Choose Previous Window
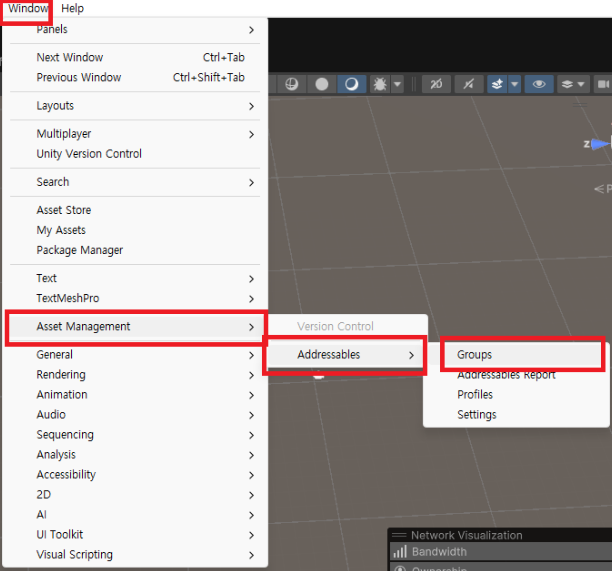 (135, 77)
